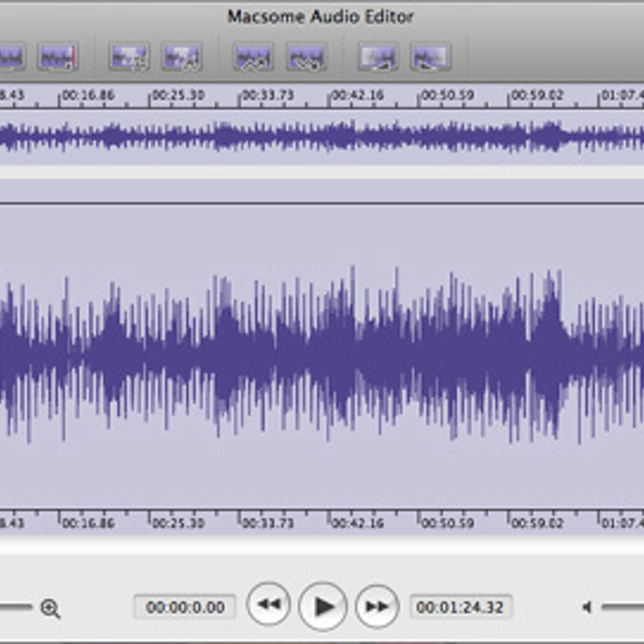The width and height of the screenshot is (644, 644).
Task: Click the waveform icon with falling wavy line
Action: (306, 57)
